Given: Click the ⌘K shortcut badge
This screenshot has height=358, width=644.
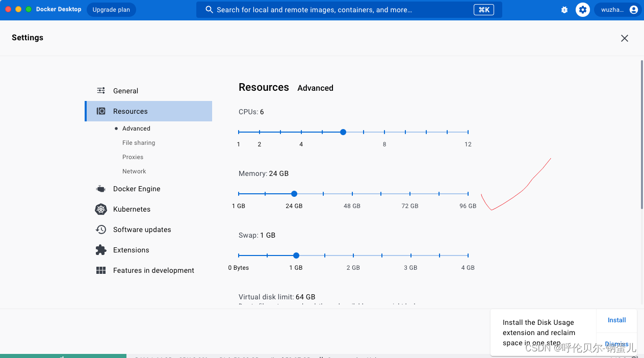Looking at the screenshot, I should coord(484,10).
